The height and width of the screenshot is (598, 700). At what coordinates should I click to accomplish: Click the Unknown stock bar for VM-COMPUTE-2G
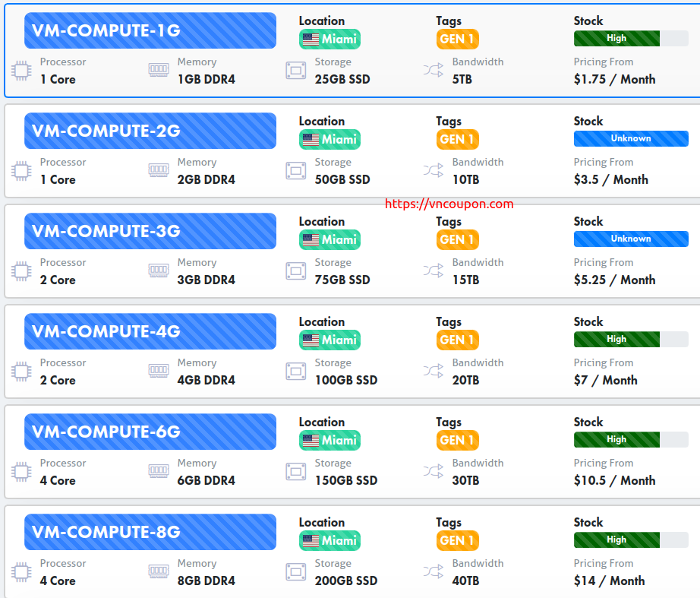631,138
